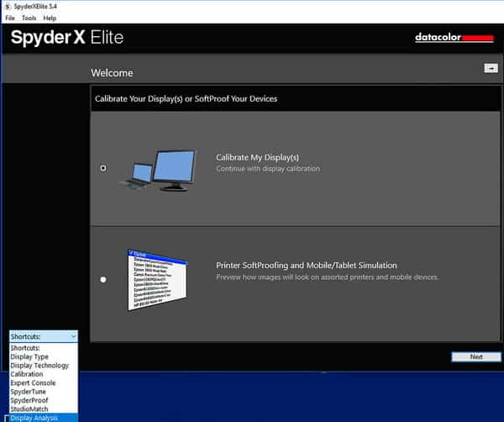Click the datacolor logo

coord(454,38)
